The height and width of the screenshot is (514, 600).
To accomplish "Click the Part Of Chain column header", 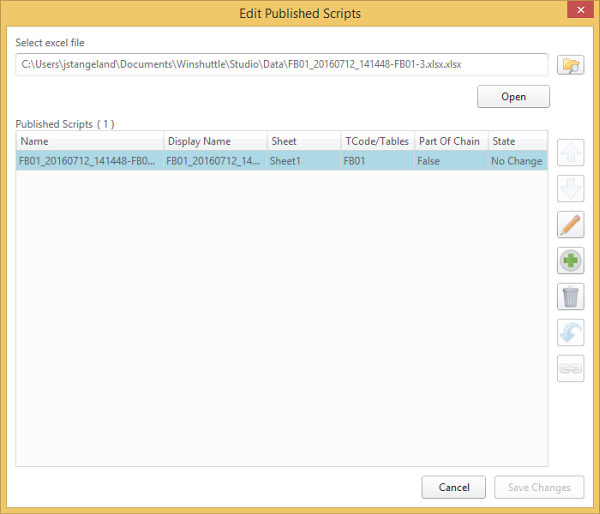I will point(450,141).
